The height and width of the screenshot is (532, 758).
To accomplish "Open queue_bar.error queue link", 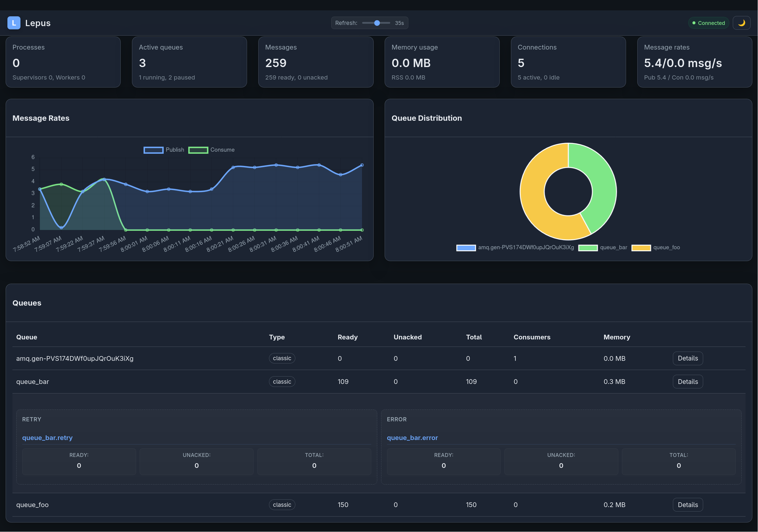I will (412, 438).
